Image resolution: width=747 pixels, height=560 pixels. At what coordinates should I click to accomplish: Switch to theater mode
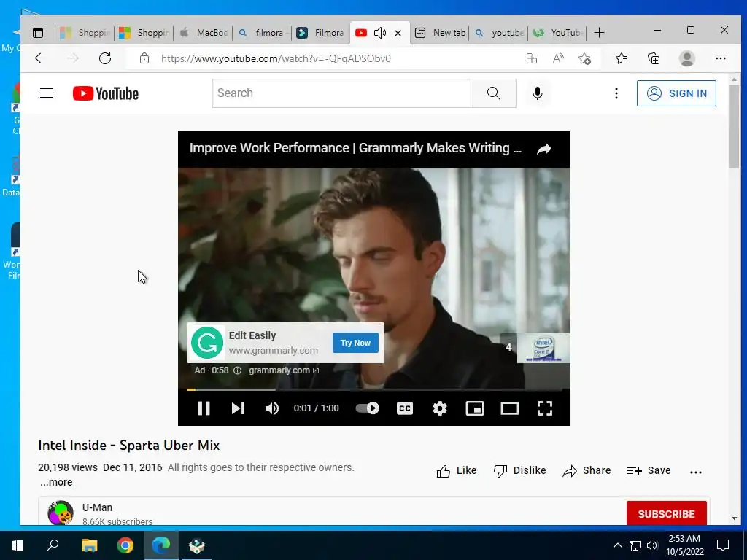[510, 408]
